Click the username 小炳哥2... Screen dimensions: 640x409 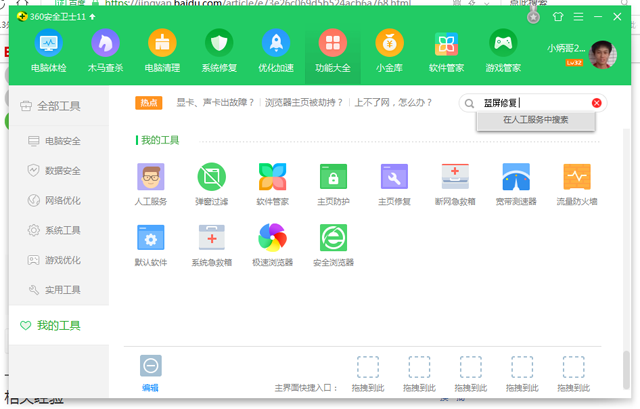pos(566,48)
